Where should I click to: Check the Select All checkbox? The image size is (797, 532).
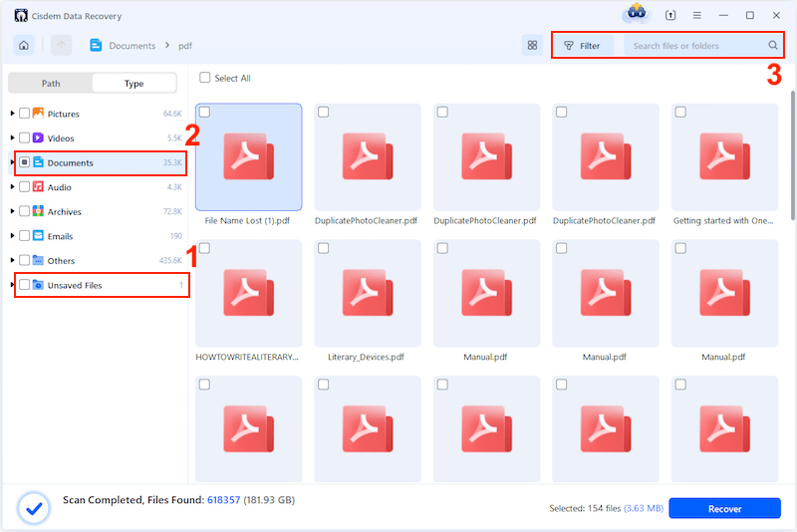point(204,78)
